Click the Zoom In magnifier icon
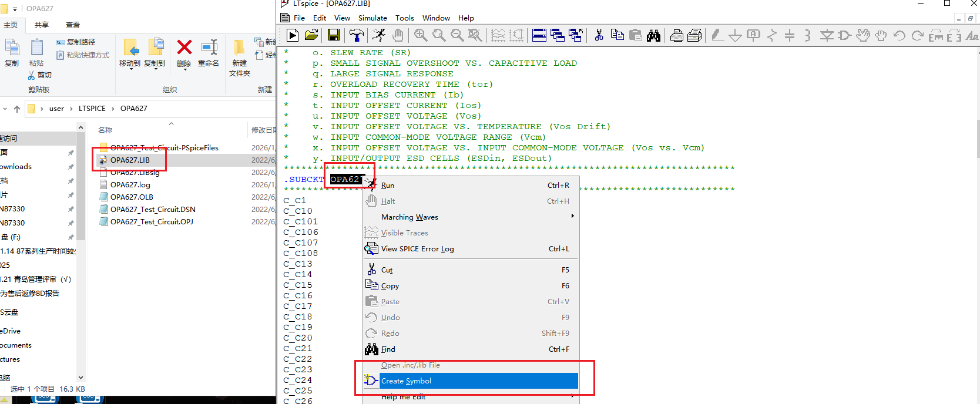The width and height of the screenshot is (980, 404). coord(421,35)
